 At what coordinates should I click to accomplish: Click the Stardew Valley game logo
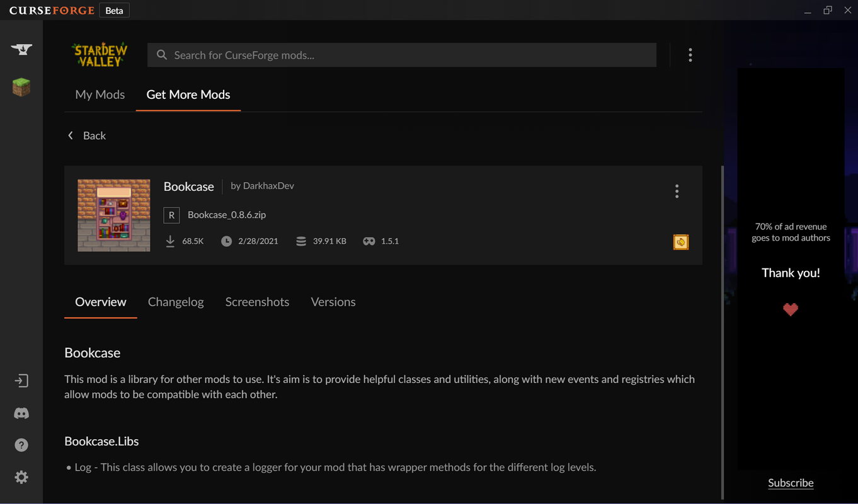click(x=100, y=55)
